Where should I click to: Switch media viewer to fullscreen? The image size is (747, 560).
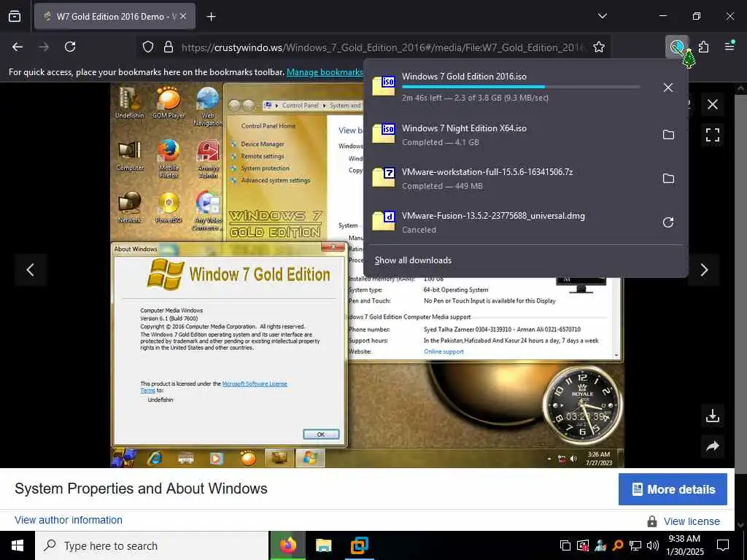coord(713,135)
